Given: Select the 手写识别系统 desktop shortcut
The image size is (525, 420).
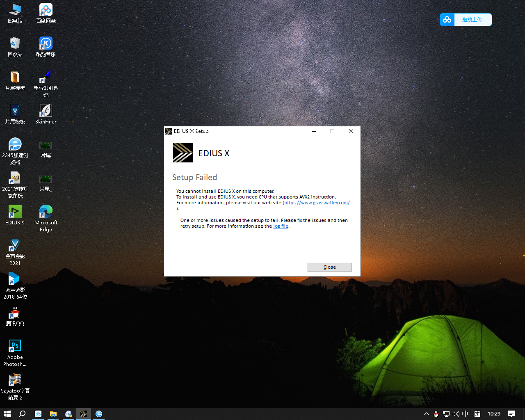Looking at the screenshot, I should 46,84.
